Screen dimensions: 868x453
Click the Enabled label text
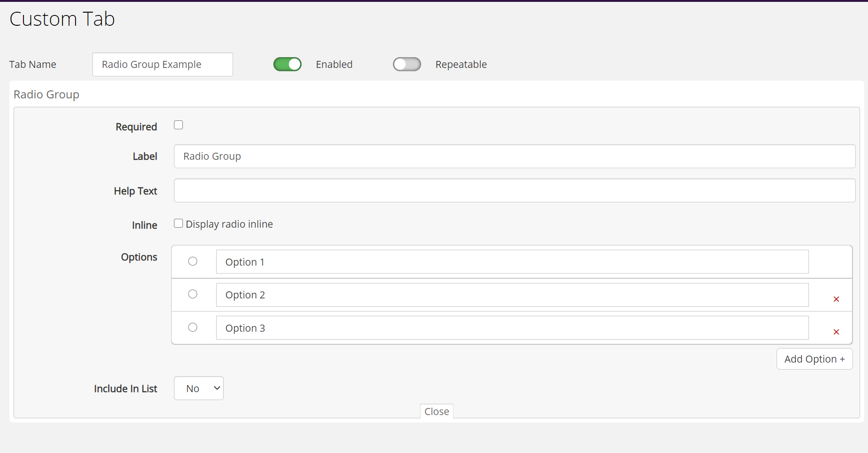334,64
